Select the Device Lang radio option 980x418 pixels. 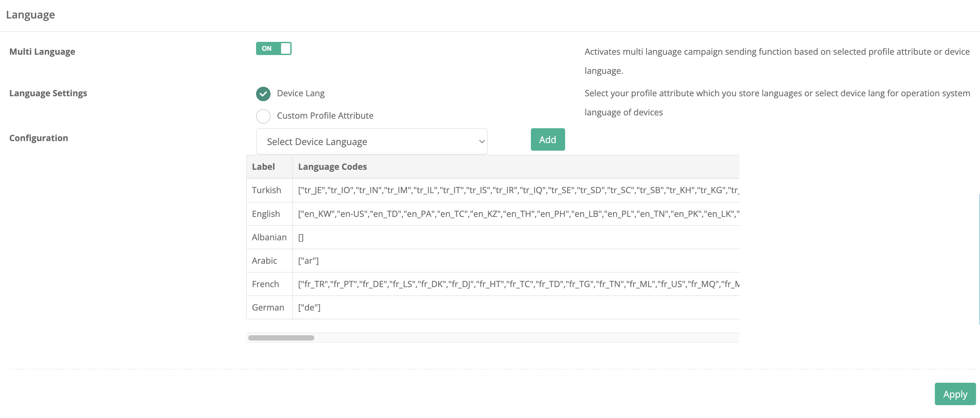[x=263, y=94]
